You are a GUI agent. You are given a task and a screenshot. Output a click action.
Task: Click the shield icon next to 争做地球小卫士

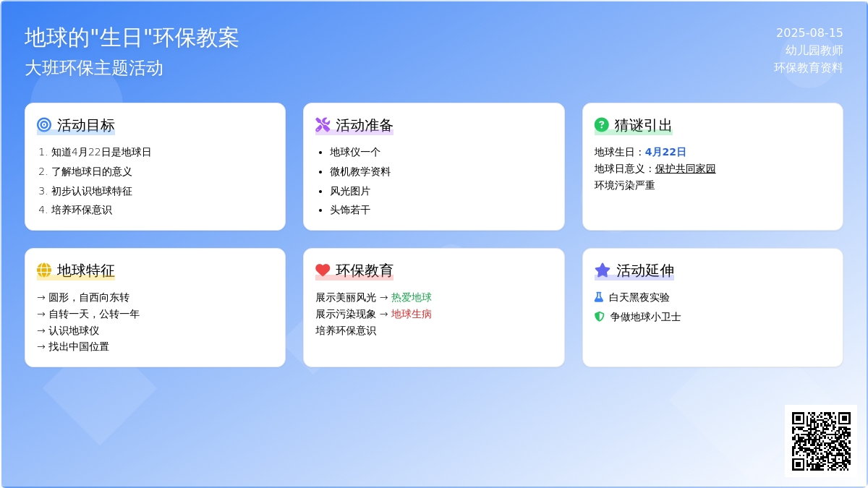click(599, 317)
